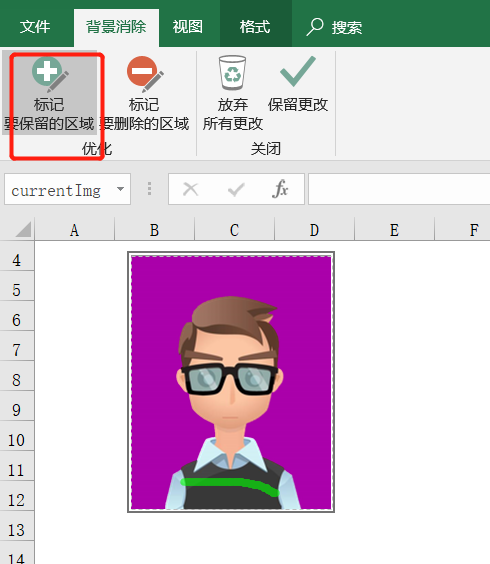The width and height of the screenshot is (490, 564).
Task: Click the Name Box showing currentImg
Action: (67, 189)
